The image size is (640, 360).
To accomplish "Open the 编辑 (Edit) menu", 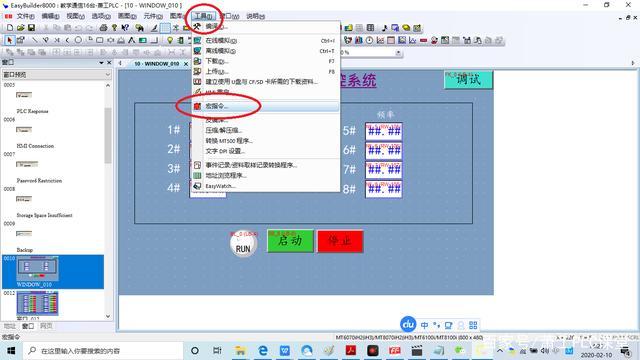I will click(x=50, y=16).
